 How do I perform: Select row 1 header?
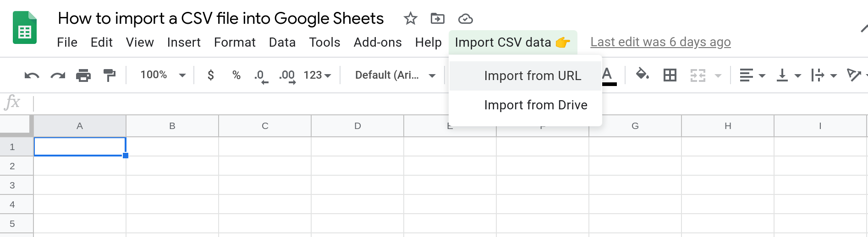(x=16, y=147)
